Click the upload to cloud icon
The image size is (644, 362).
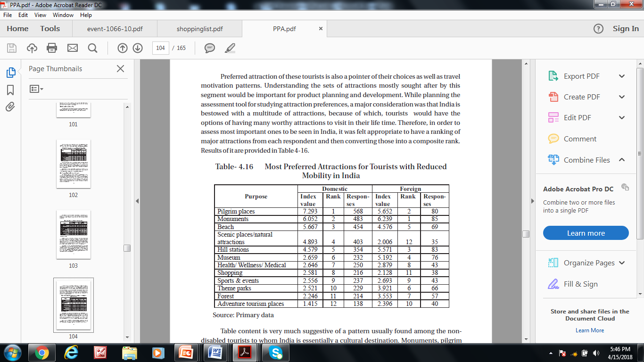32,48
